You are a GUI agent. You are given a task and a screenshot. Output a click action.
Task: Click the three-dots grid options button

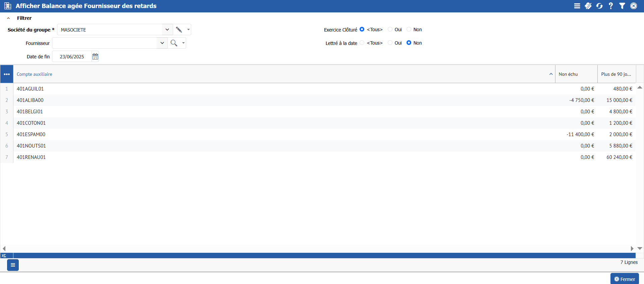click(x=7, y=74)
